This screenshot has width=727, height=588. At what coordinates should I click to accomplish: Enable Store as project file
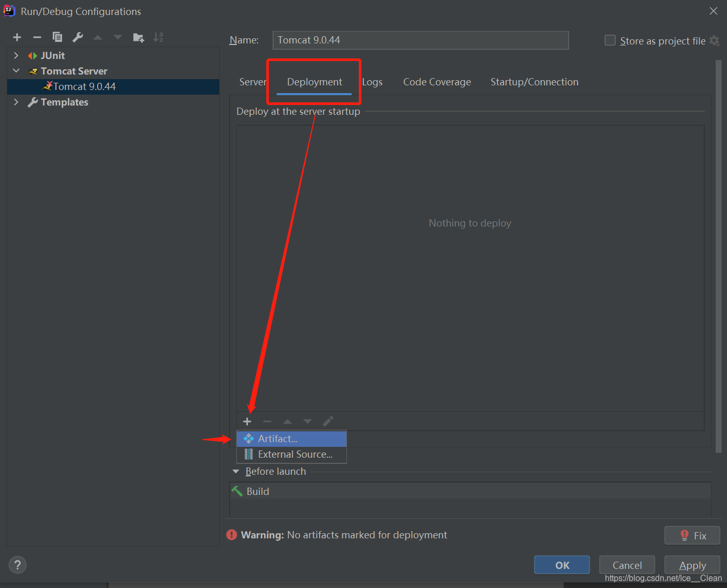tap(610, 40)
